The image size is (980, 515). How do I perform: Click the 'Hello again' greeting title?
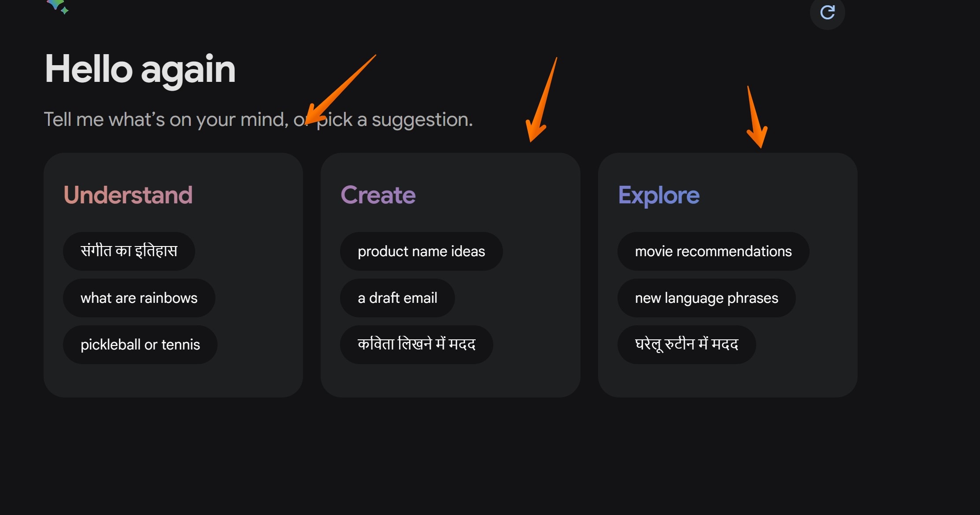pos(140,69)
